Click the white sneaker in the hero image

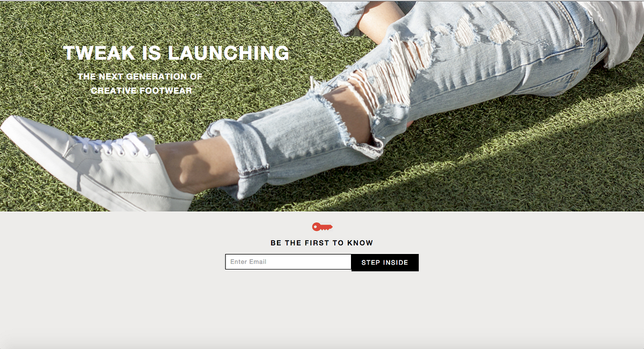(97, 161)
